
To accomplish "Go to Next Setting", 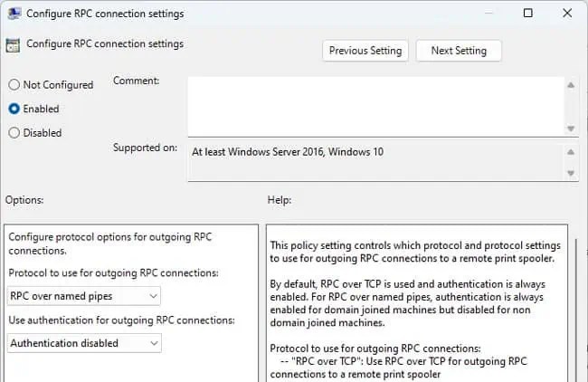I will (x=459, y=51).
